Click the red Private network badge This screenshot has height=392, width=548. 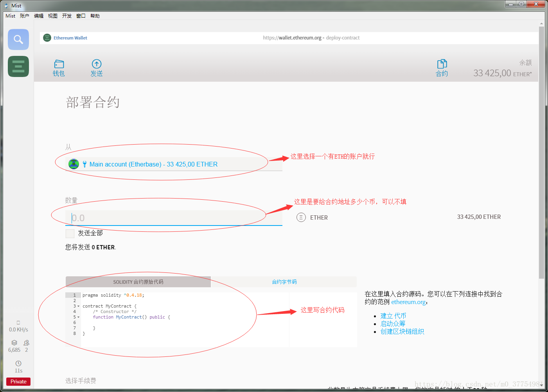[x=18, y=382]
